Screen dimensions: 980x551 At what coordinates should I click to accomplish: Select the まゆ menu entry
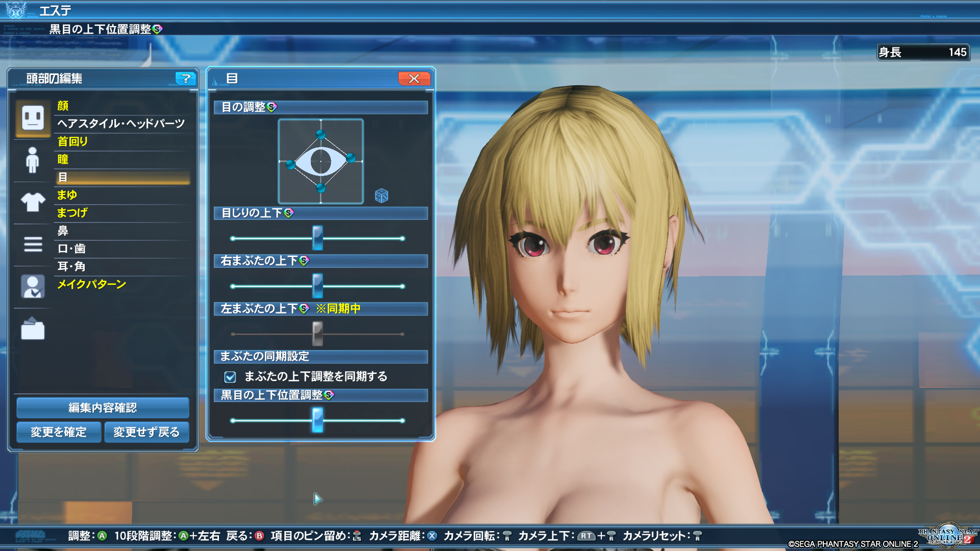coord(67,195)
